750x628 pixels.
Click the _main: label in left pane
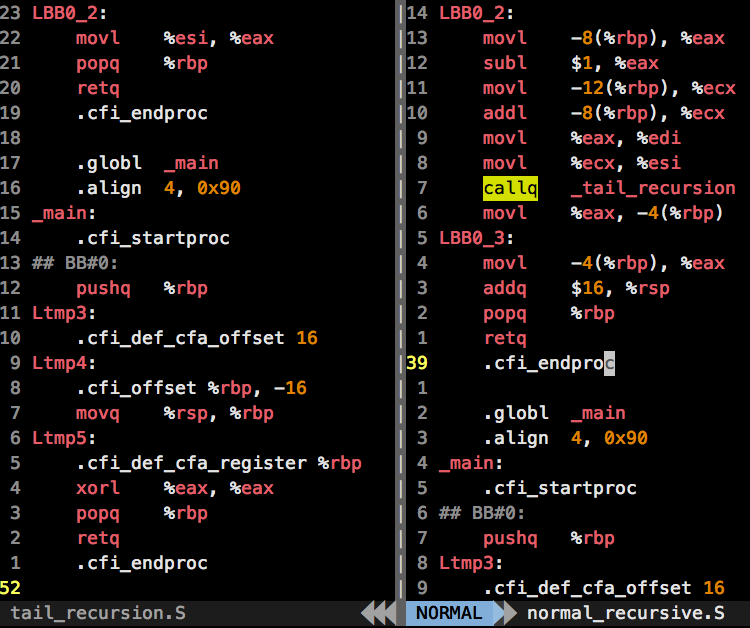click(64, 213)
